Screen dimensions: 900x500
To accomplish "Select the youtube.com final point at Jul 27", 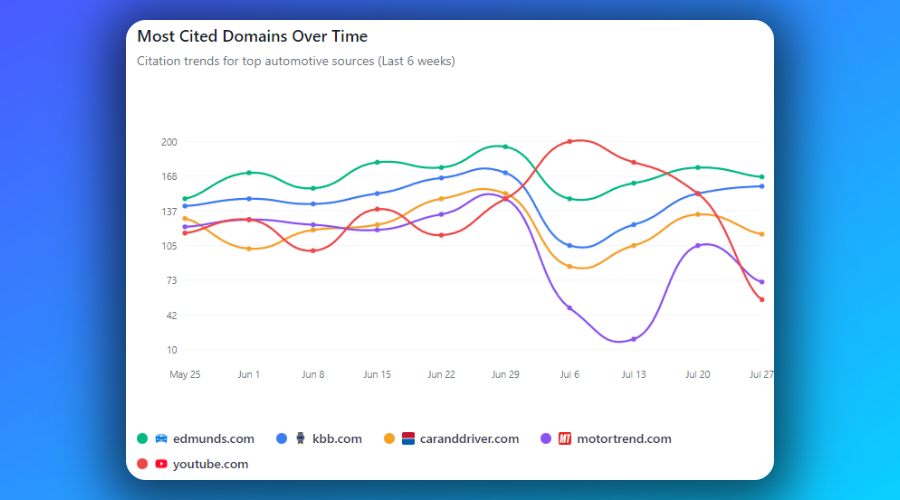I will [762, 300].
